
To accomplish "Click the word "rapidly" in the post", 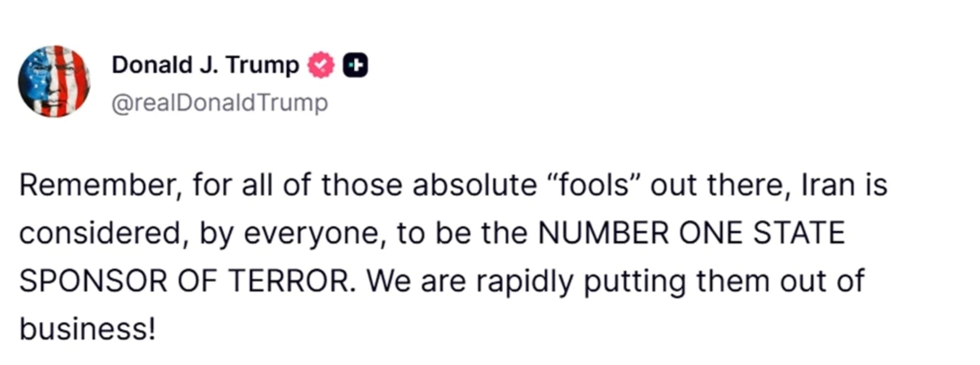I will point(525,282).
